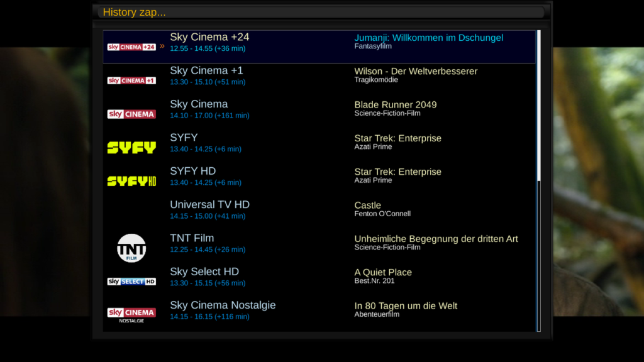Viewport: 644px width, 362px height.
Task: Click time 14.10 - 17.00 (+161 min)
Action: pyautogui.click(x=209, y=116)
